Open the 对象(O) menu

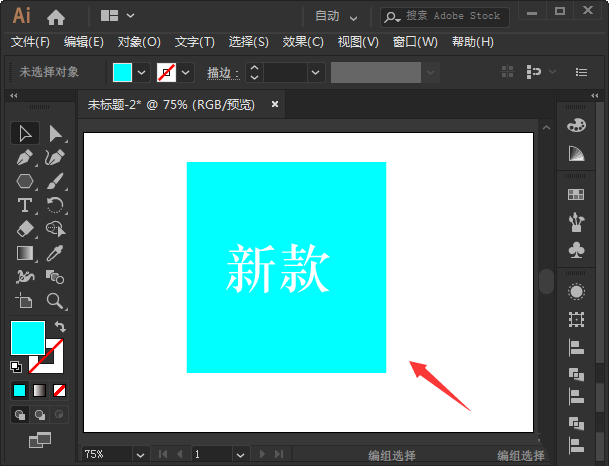coord(139,42)
